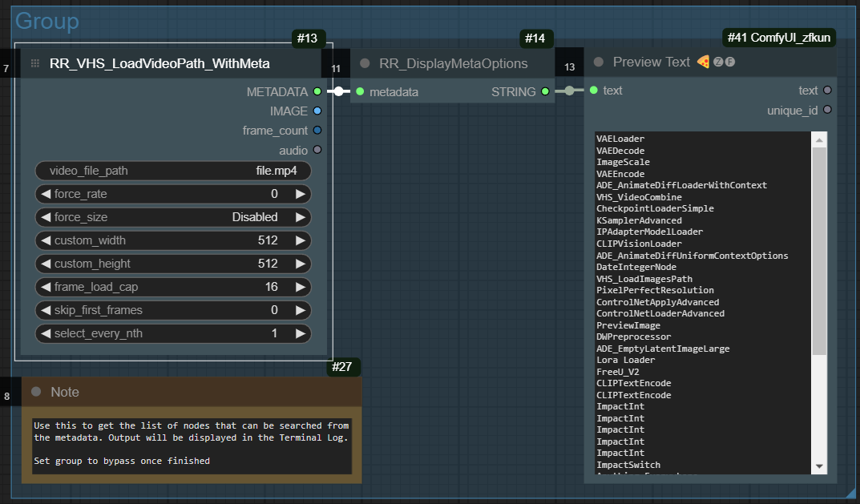The width and height of the screenshot is (860, 504).
Task: Click the metadata input socket on RR_DisplayMetaOptions
Action: tap(360, 91)
